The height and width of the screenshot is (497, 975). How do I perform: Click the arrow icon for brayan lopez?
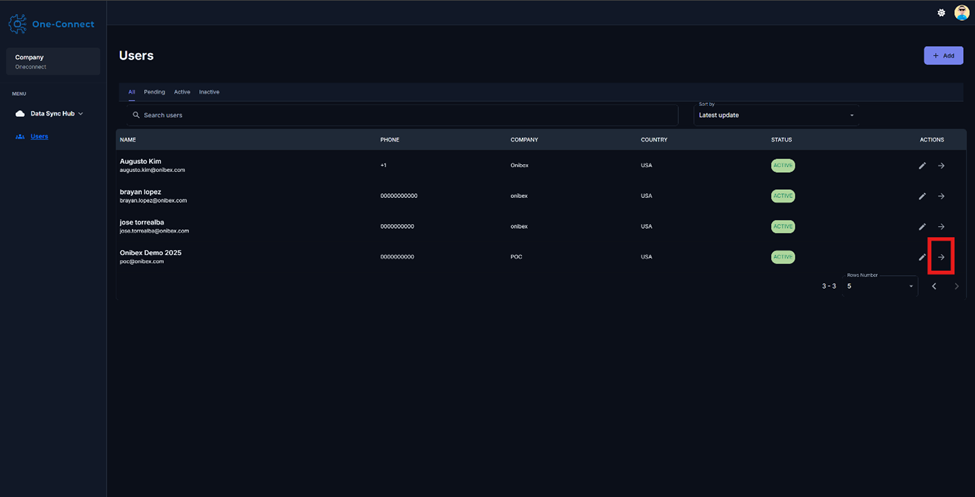tap(941, 196)
